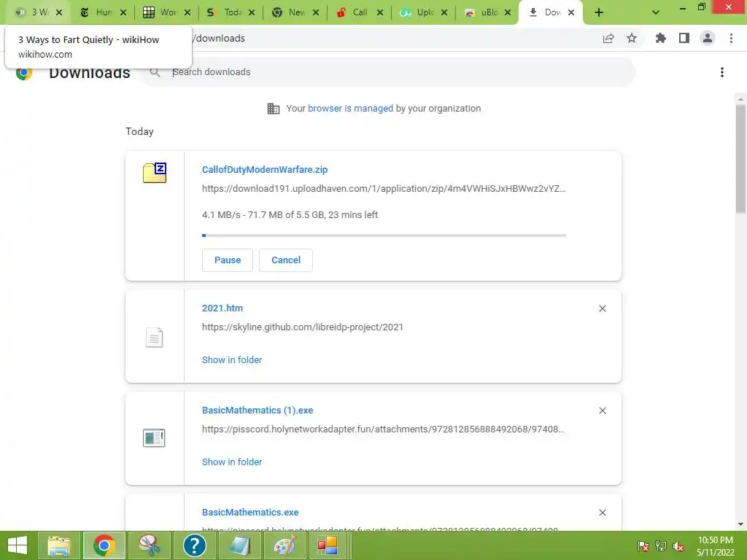
Task: Open the 2021.htm file link
Action: point(222,308)
